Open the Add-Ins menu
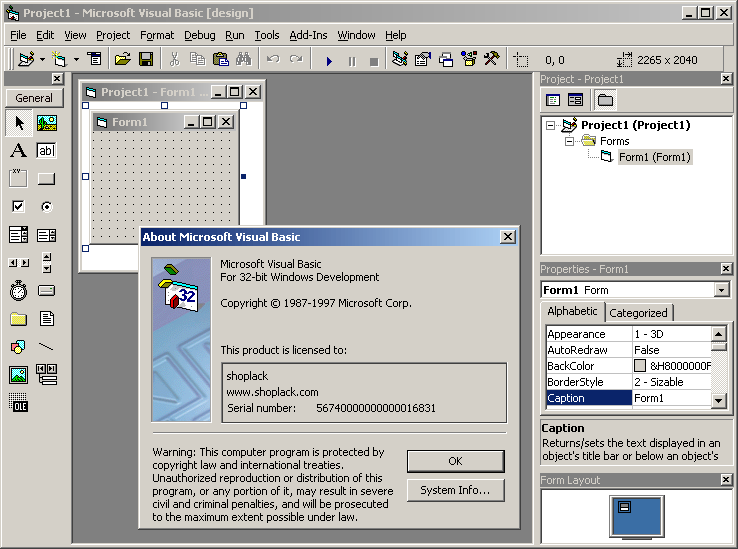738x549 pixels. (308, 35)
